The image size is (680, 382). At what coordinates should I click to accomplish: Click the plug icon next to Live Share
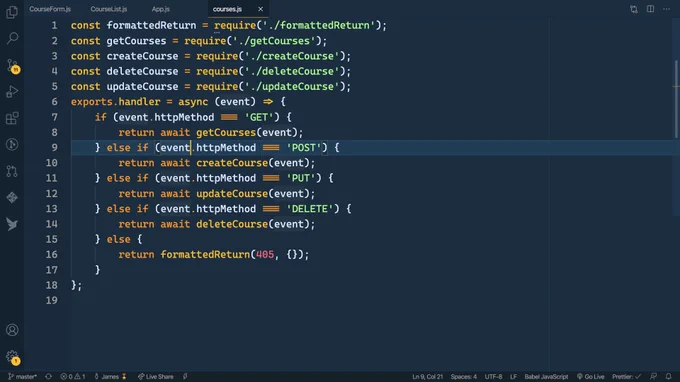(x=185, y=376)
